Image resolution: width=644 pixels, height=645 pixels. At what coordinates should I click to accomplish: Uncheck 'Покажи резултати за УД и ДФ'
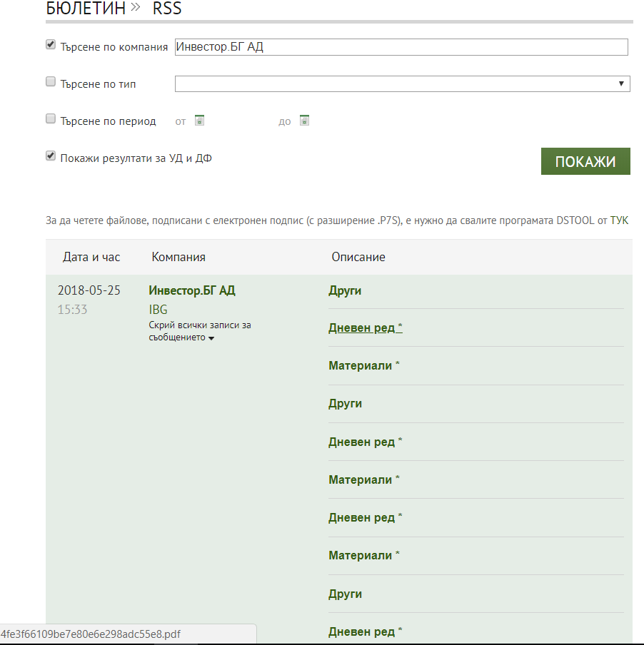tap(51, 156)
